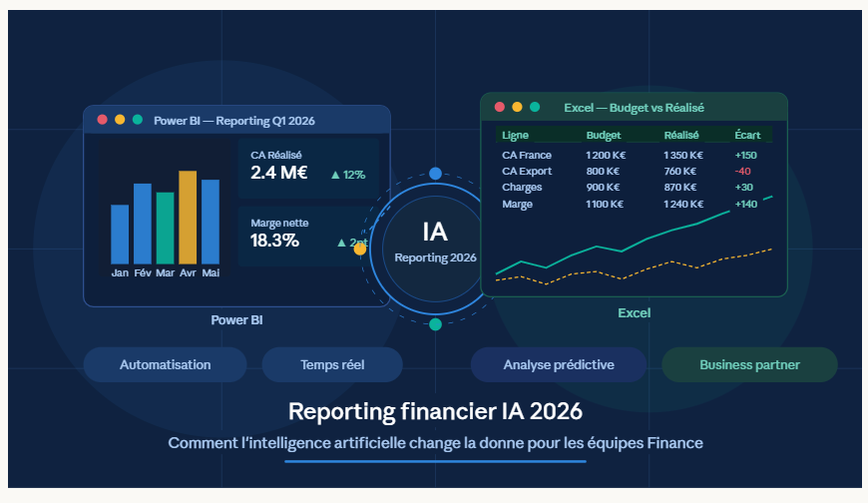Click the +150 écart value
Screen dimensions: 868x503
pyautogui.click(x=745, y=155)
